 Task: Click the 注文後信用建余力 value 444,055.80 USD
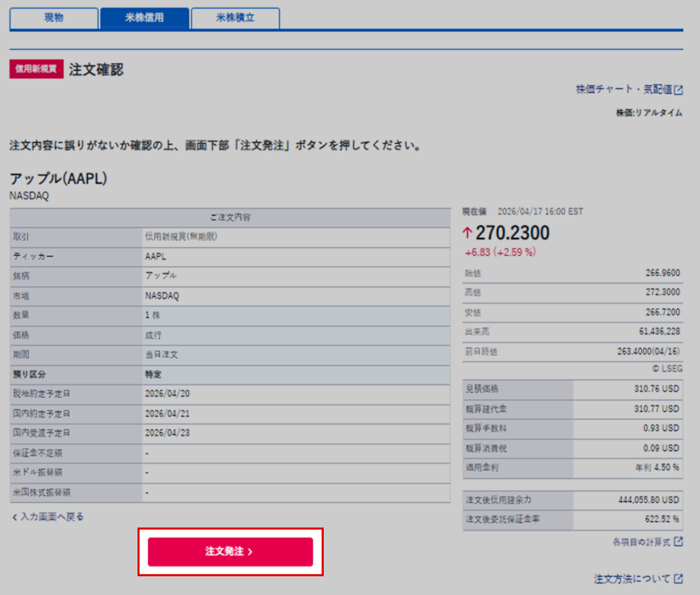click(x=649, y=500)
